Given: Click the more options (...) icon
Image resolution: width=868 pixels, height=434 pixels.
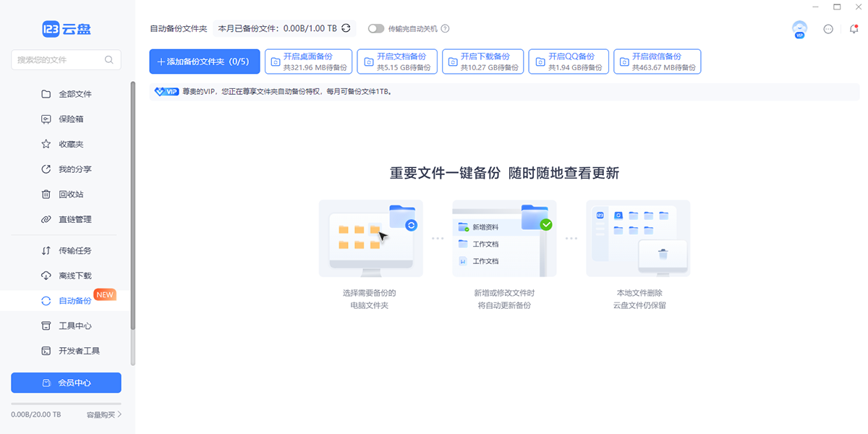Looking at the screenshot, I should [x=827, y=29].
